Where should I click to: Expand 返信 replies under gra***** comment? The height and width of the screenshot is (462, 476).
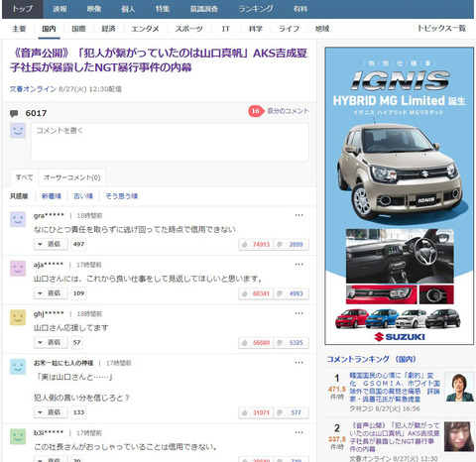(51, 244)
